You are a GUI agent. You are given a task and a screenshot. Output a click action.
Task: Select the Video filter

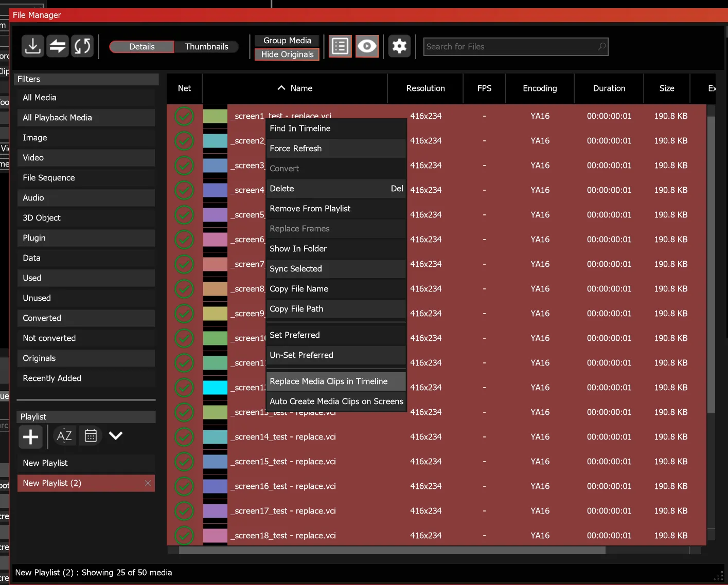point(86,158)
